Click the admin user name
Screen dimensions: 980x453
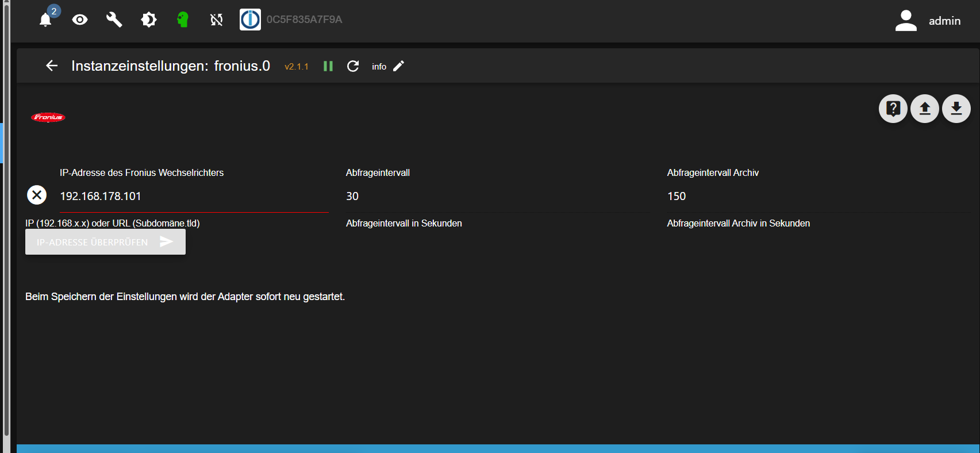click(944, 21)
